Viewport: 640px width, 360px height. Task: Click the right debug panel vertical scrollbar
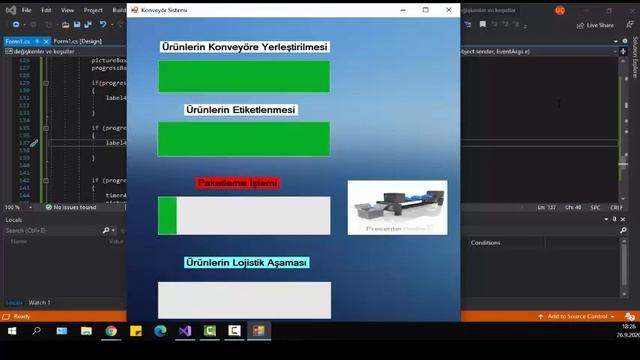[x=624, y=267]
